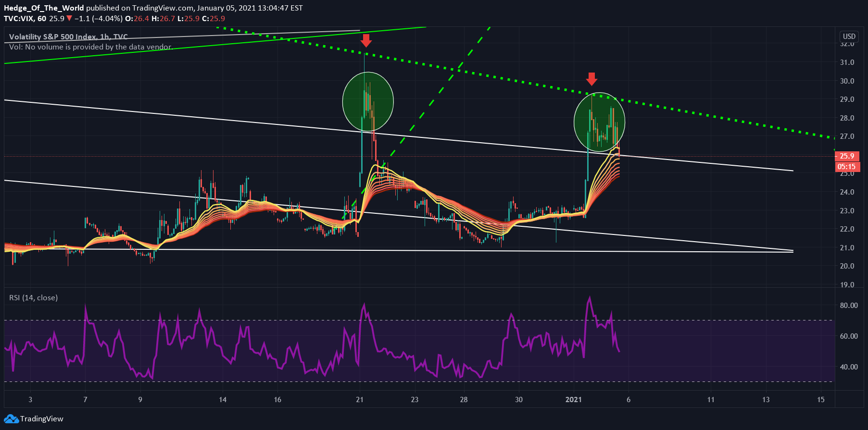Viewport: 868px width, 430px height.
Task: Click the 19.0 price axis label
Action: tap(847, 285)
